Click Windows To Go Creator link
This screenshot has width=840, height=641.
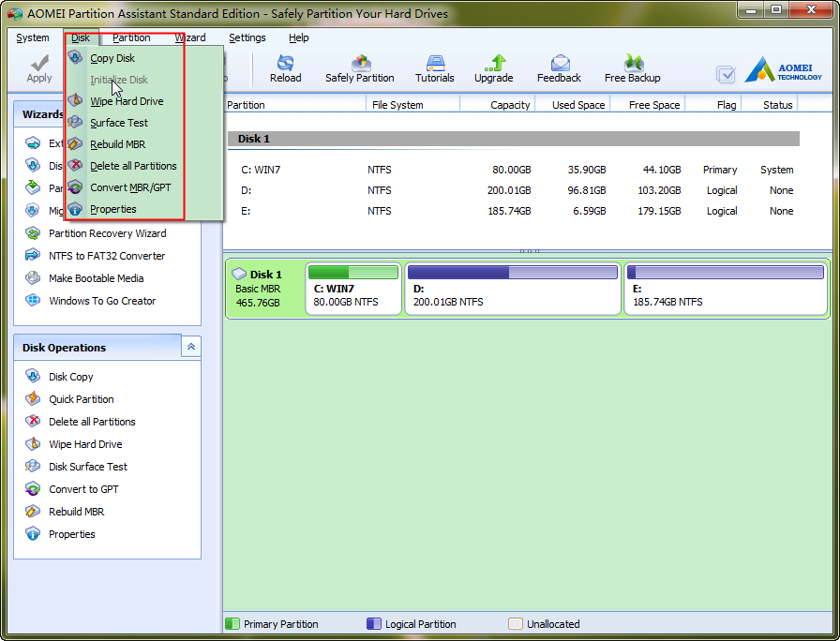(x=102, y=301)
